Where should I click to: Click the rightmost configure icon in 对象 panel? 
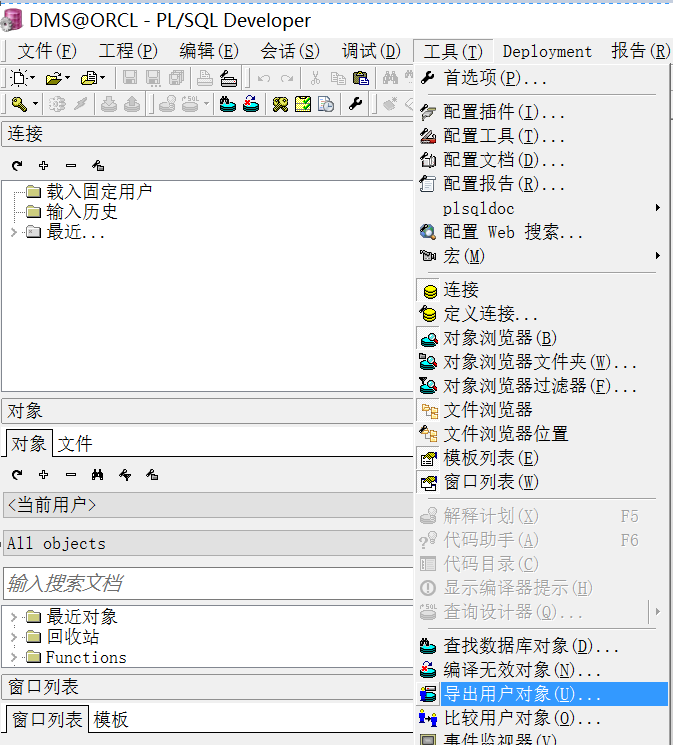[152, 474]
